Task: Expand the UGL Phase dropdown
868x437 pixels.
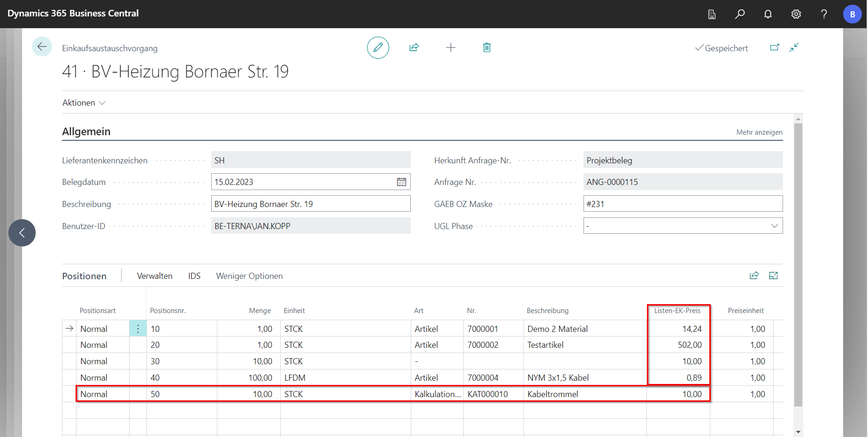Action: (774, 226)
